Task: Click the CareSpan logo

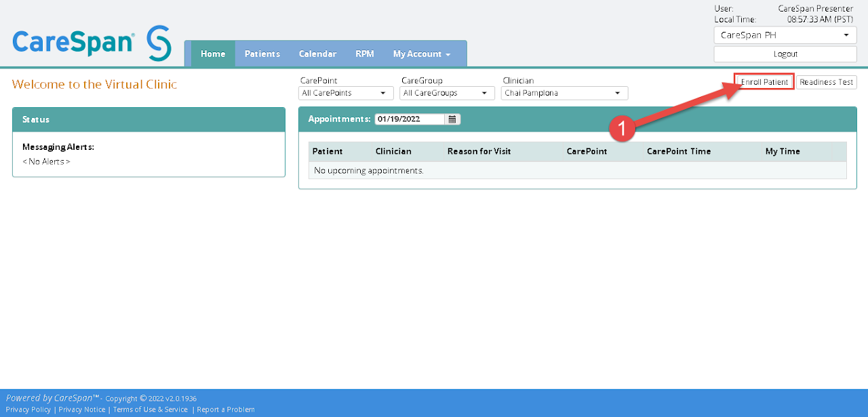Action: click(x=92, y=43)
